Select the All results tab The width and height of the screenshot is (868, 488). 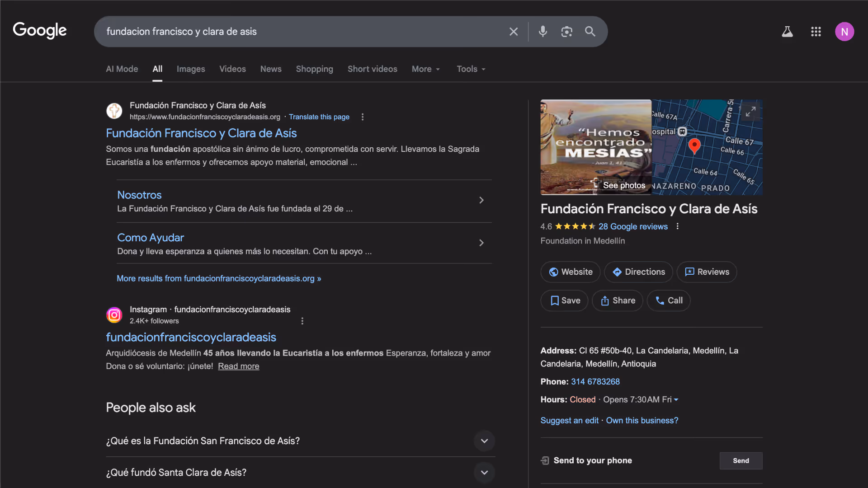[157, 69]
